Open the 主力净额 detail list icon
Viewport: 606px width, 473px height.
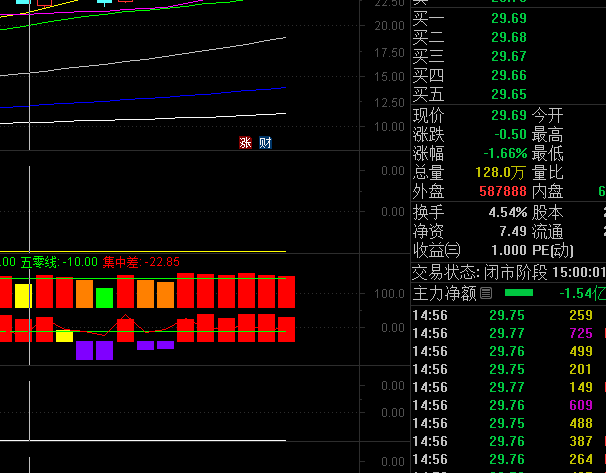click(x=487, y=293)
